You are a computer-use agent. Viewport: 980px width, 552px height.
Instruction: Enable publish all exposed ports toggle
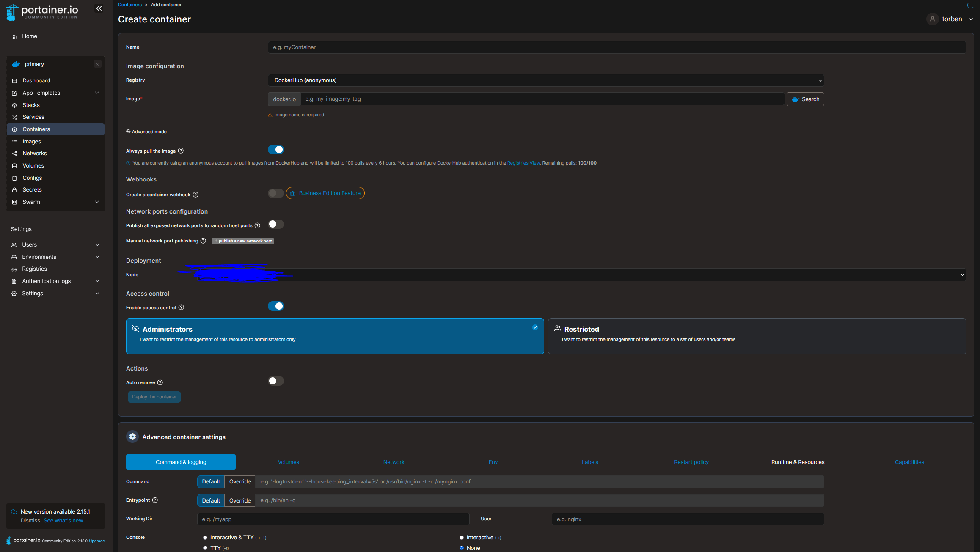[x=275, y=225]
